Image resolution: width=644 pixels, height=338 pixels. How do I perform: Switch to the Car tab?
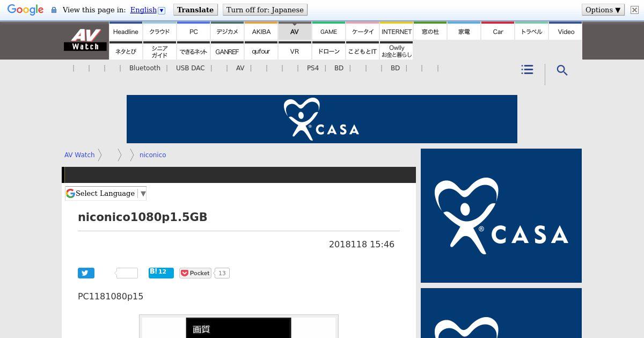click(498, 32)
